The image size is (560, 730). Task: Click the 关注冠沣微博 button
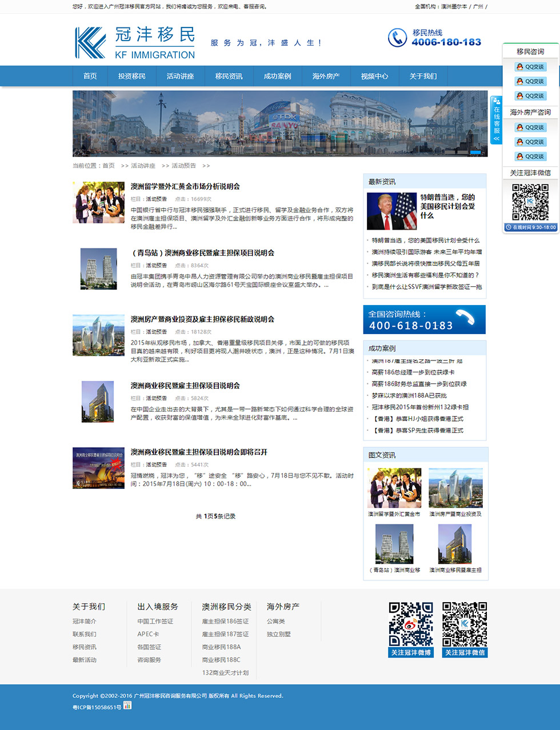(x=411, y=652)
